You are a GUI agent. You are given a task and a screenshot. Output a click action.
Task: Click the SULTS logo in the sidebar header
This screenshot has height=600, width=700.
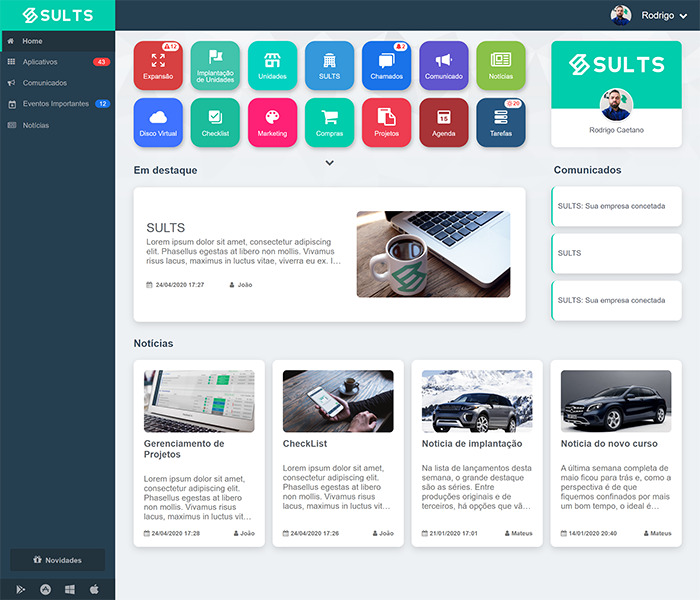pos(58,15)
